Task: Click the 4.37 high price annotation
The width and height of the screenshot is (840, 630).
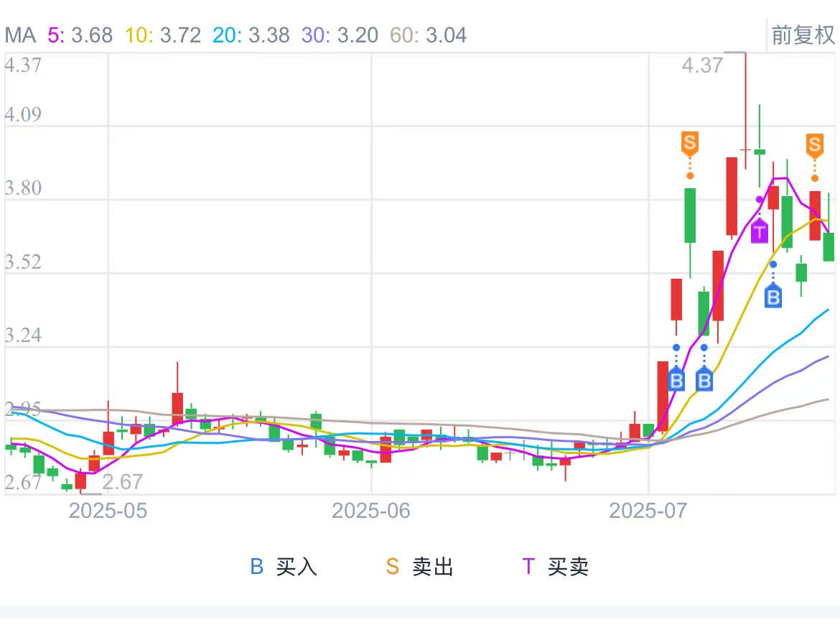Action: click(702, 65)
